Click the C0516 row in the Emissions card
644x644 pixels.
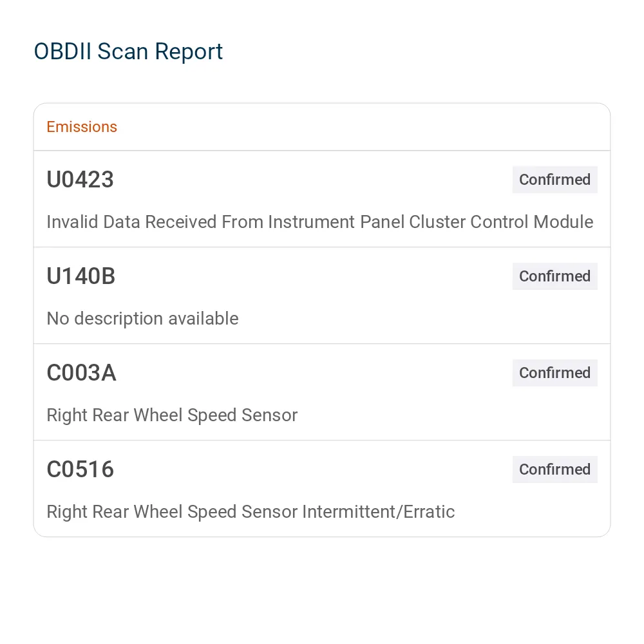[x=322, y=488]
